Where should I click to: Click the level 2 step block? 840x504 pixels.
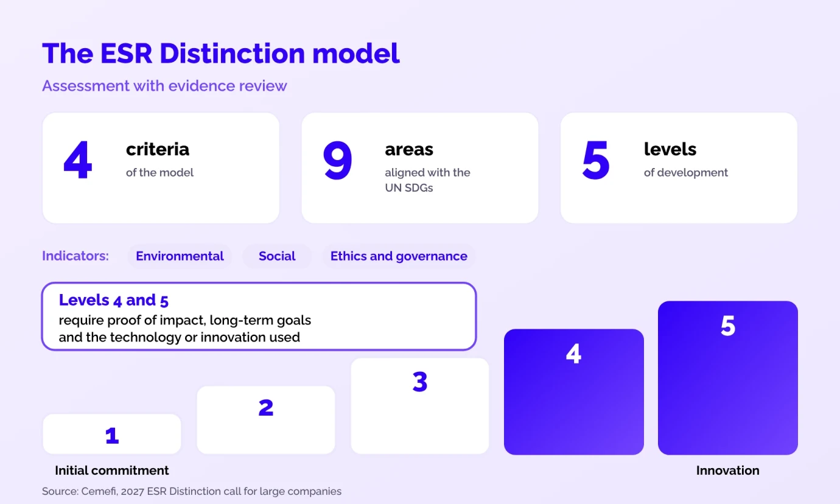tap(266, 420)
